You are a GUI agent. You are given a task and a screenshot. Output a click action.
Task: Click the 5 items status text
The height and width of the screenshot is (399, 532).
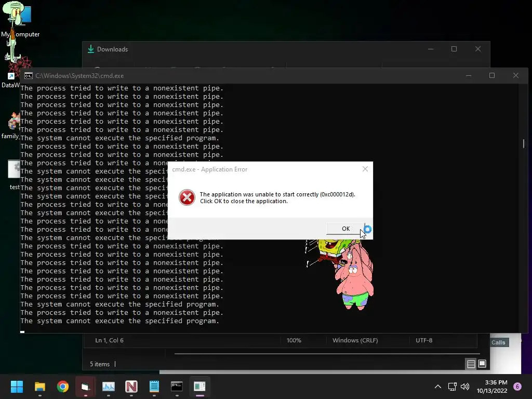(100, 364)
